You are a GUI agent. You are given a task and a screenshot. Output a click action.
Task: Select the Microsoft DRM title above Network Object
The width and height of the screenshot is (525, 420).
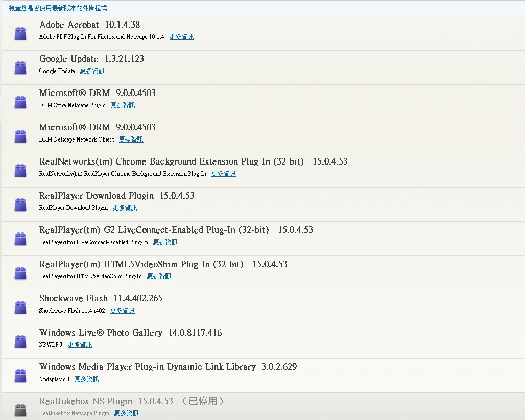point(98,127)
